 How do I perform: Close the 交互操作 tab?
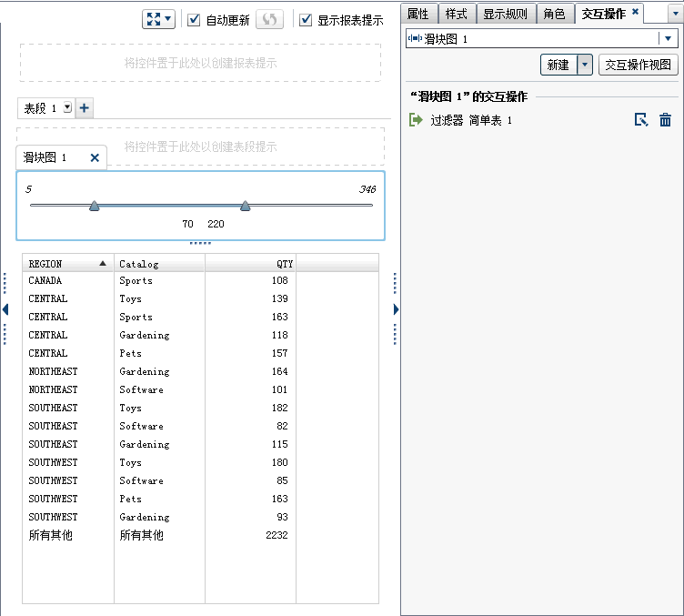(x=636, y=11)
